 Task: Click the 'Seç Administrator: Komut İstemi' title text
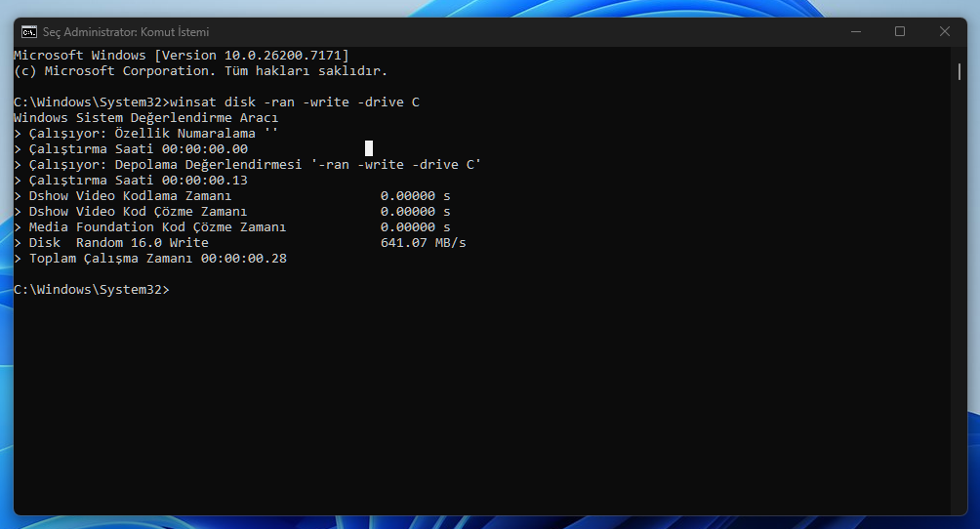pyautogui.click(x=126, y=32)
